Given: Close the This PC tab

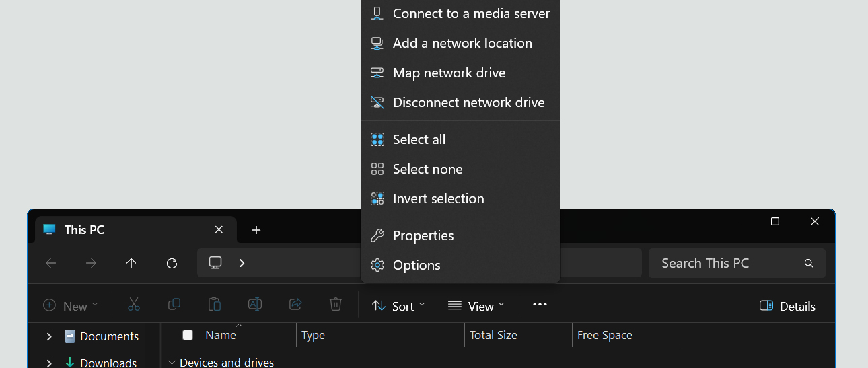Looking at the screenshot, I should 219,229.
